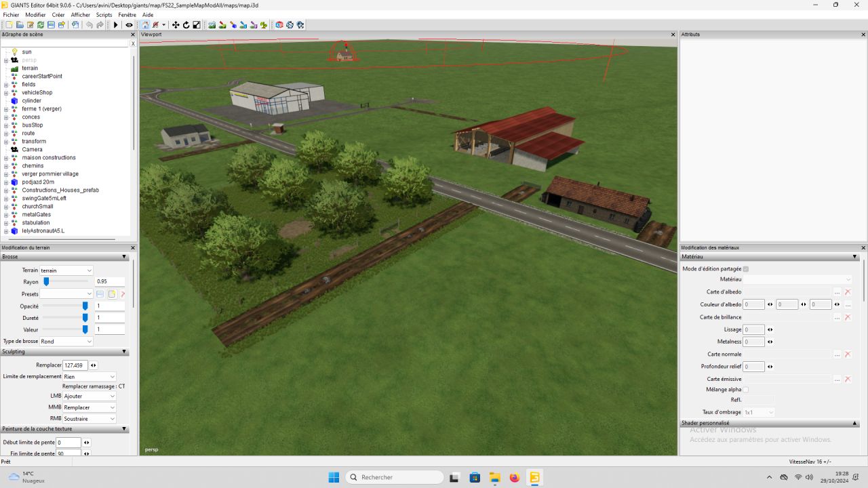This screenshot has width=868, height=488.
Task: Select the Rotate circular-arrow tool
Action: click(186, 25)
